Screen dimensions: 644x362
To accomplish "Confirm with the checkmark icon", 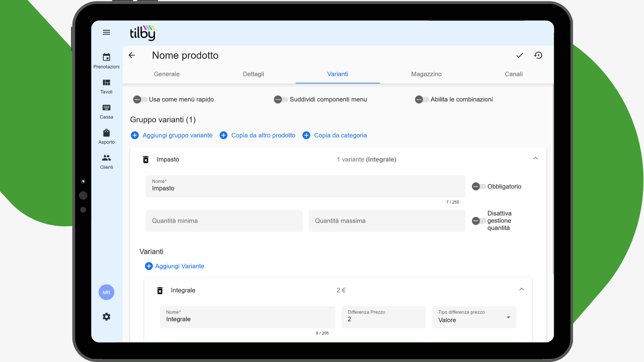I will (520, 55).
